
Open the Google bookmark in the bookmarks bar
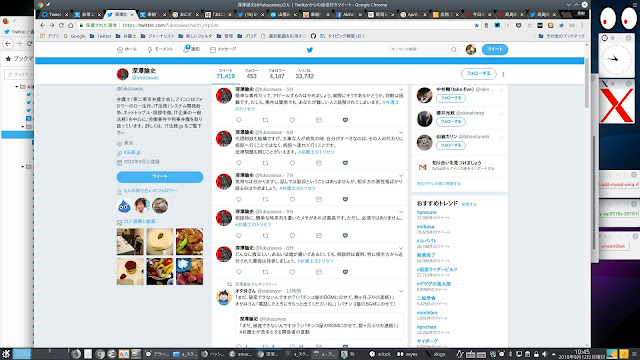click(74, 36)
